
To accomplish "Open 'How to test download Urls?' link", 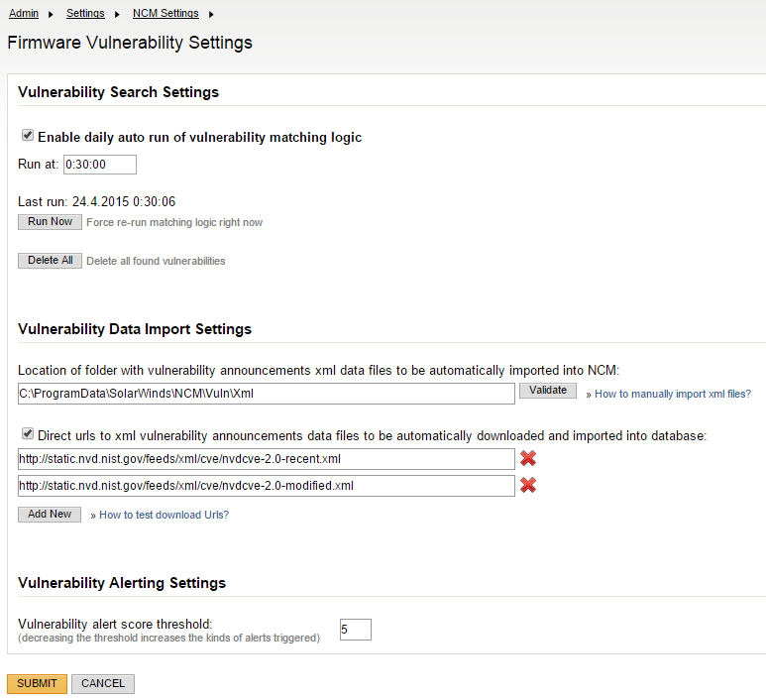I will pos(164,515).
